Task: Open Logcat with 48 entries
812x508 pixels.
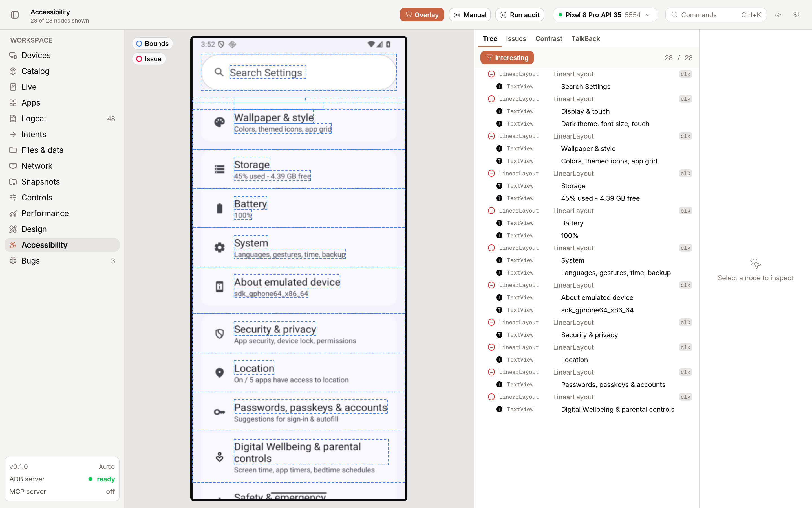Action: [x=62, y=118]
